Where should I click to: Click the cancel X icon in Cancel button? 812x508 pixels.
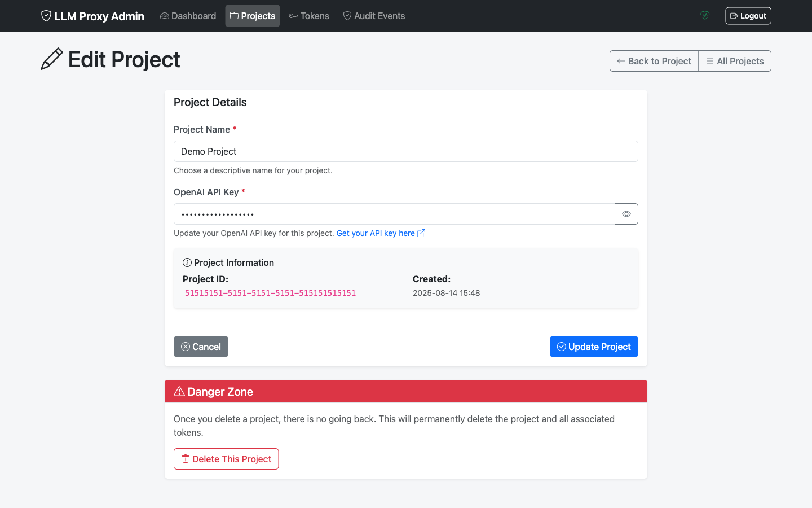(186, 346)
